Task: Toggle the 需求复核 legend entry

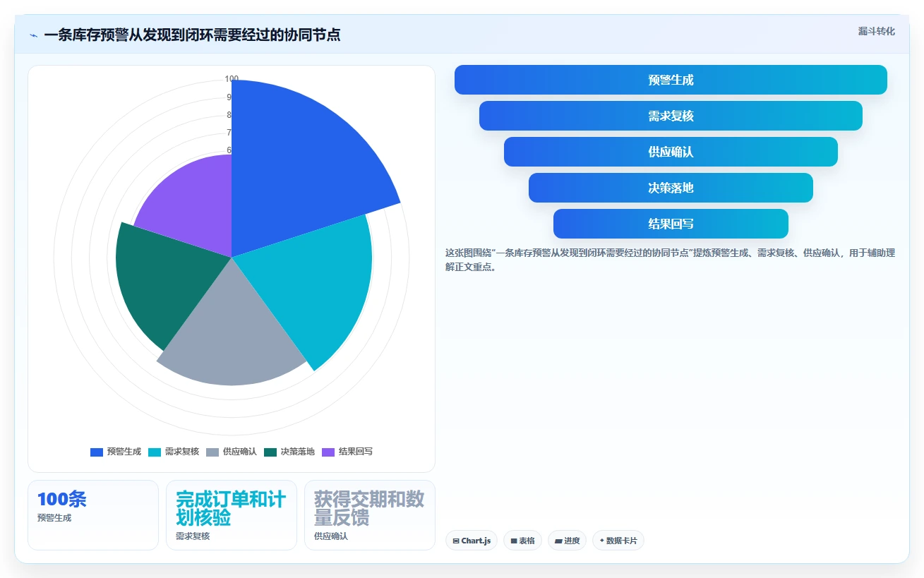Action: tap(174, 452)
